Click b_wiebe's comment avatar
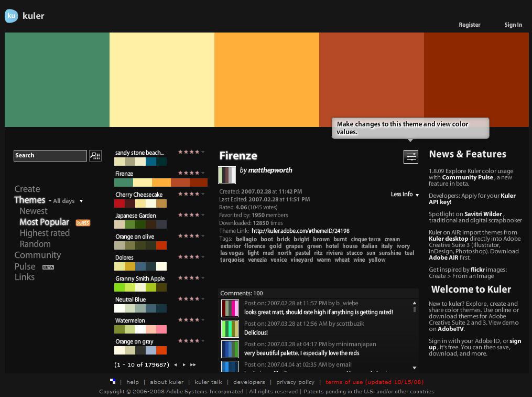 [230, 308]
